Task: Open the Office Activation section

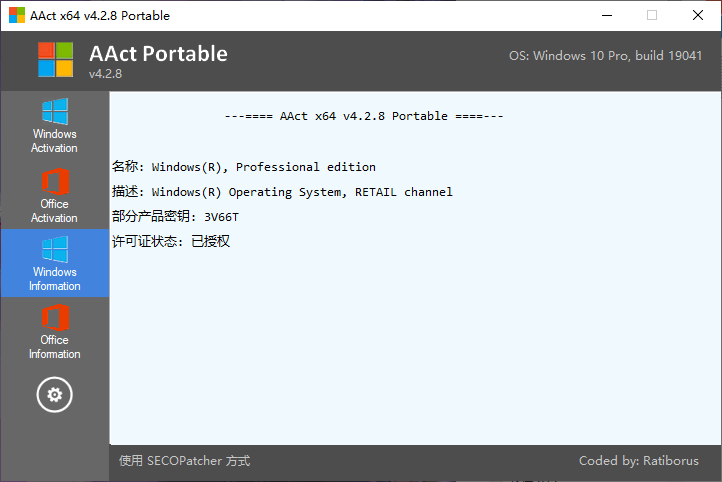Action: [x=54, y=195]
